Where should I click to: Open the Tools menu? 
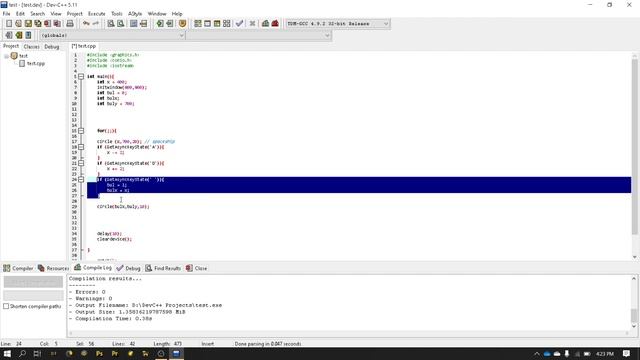tap(117, 13)
